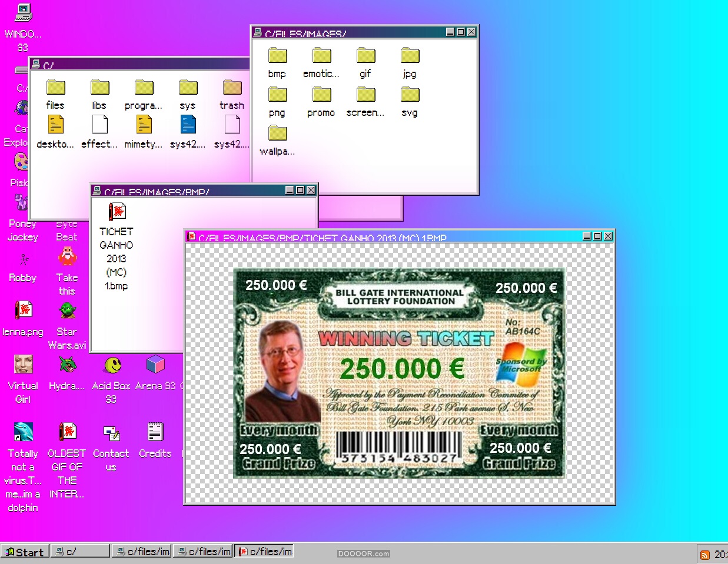Open the screenshots folder

tap(365, 94)
